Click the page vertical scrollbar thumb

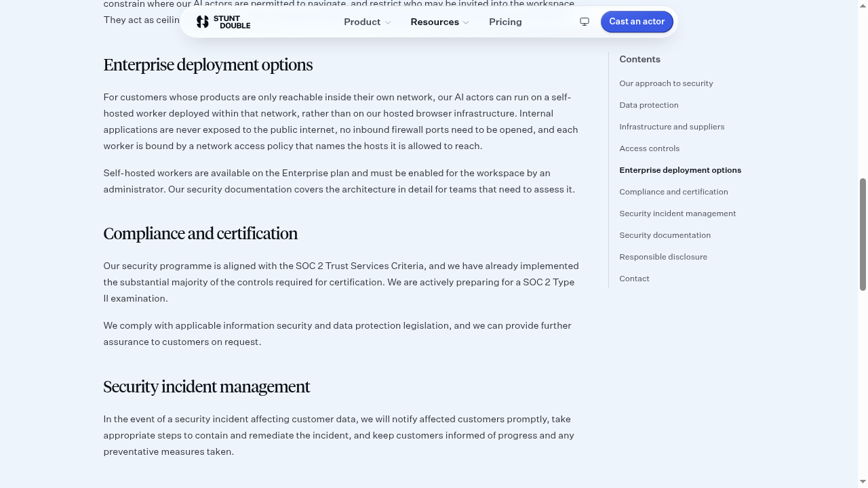click(863, 235)
